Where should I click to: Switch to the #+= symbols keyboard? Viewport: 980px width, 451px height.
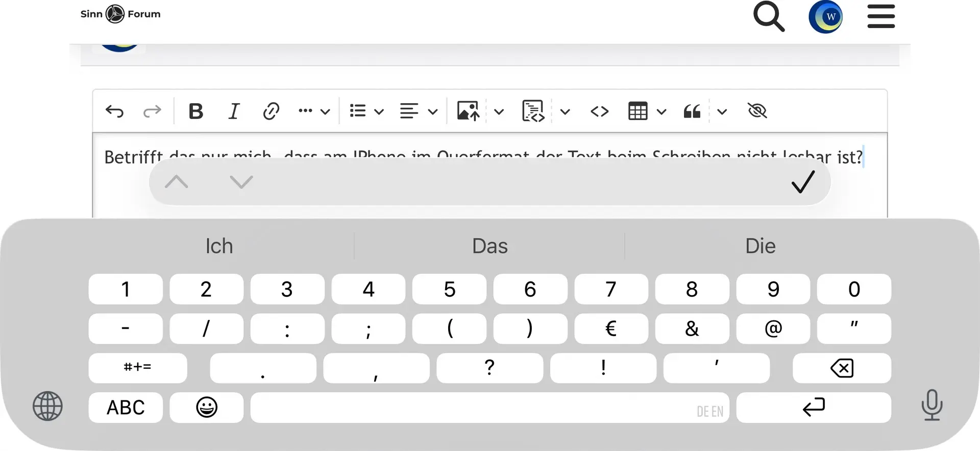tap(138, 368)
